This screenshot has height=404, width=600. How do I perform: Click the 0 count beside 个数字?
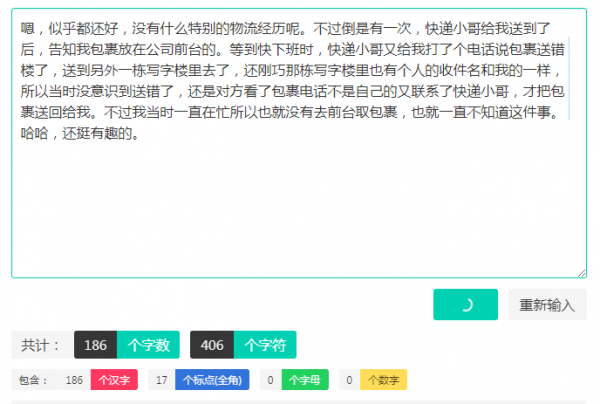click(x=349, y=380)
